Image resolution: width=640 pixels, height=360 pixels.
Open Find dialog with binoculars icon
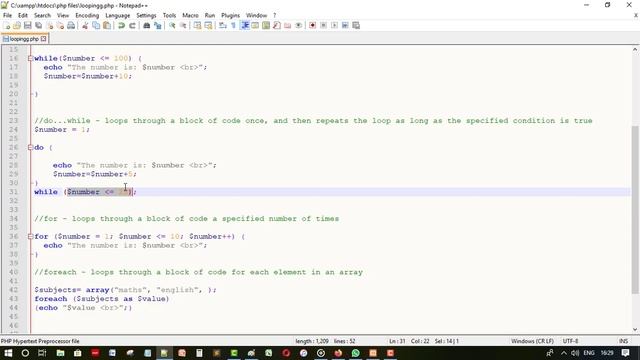click(x=147, y=25)
